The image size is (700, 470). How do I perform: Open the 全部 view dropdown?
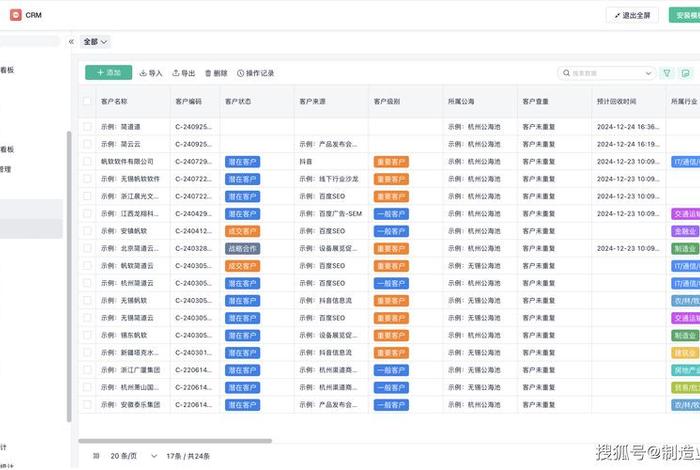95,42
